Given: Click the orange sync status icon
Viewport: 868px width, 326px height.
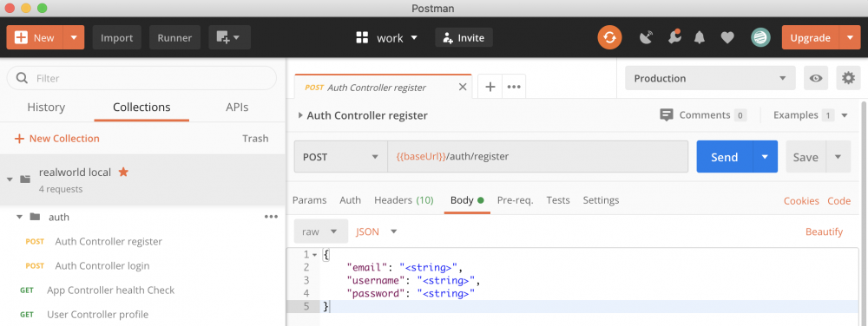Looking at the screenshot, I should (x=609, y=37).
